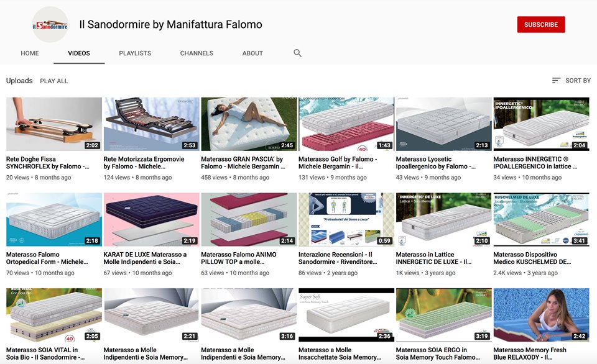
Task: Open Super Soft Molle Insacchettate thumbnail
Action: click(x=346, y=315)
